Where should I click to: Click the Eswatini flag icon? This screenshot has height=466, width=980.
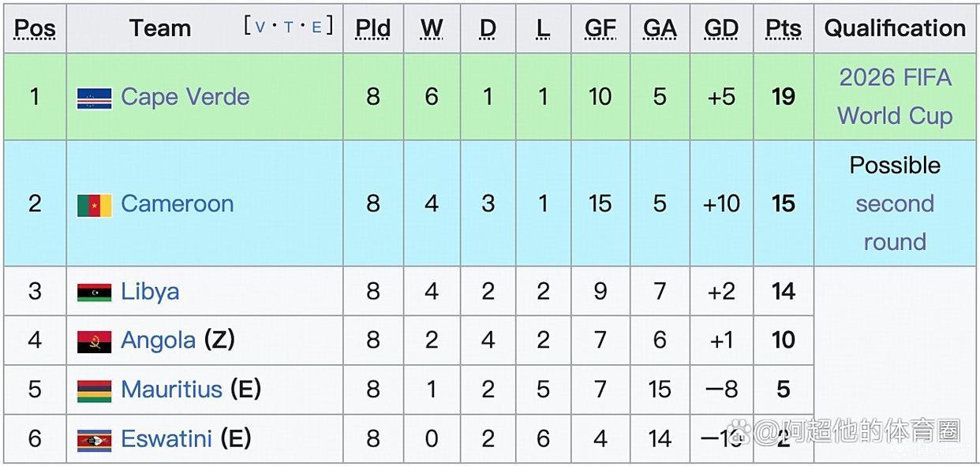(x=94, y=439)
